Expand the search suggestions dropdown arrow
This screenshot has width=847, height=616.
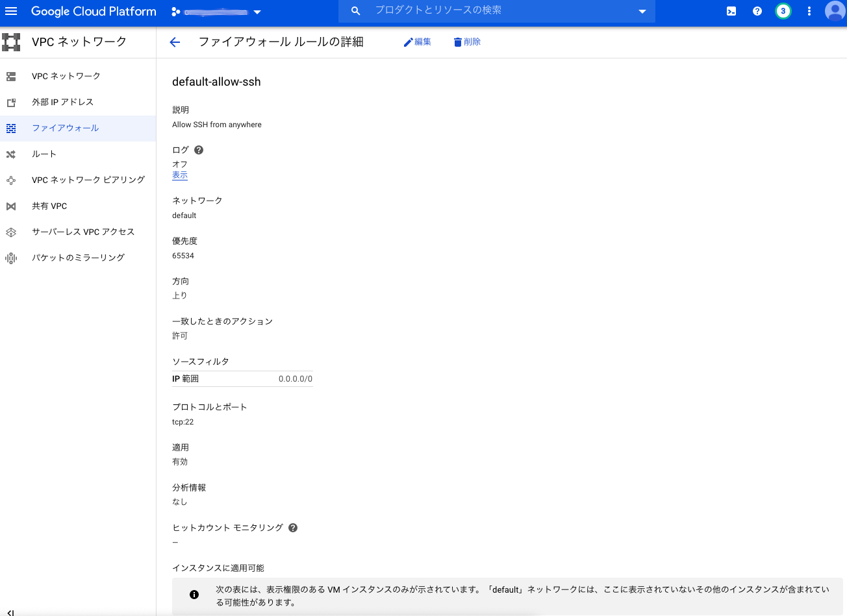642,11
